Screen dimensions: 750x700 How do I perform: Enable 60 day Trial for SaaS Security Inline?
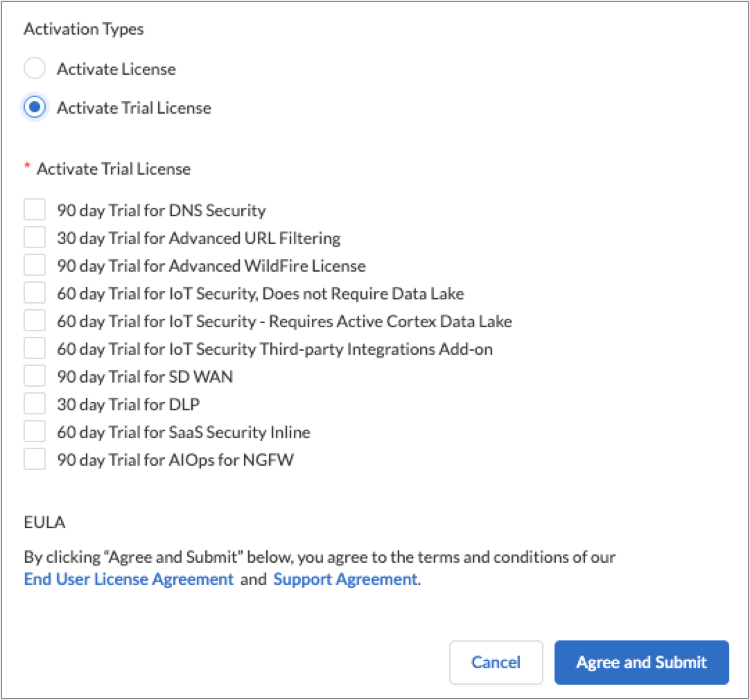tap(35, 432)
